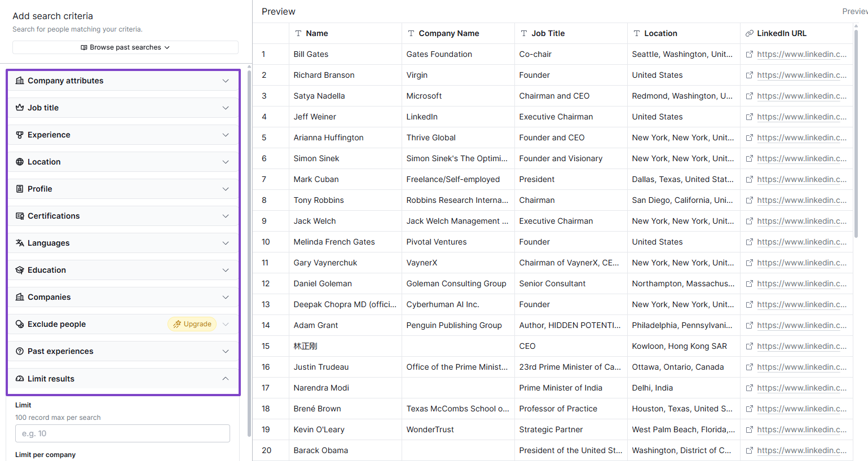Image resolution: width=868 pixels, height=461 pixels.
Task: Select the LinkedIn URL column header
Action: pos(796,33)
